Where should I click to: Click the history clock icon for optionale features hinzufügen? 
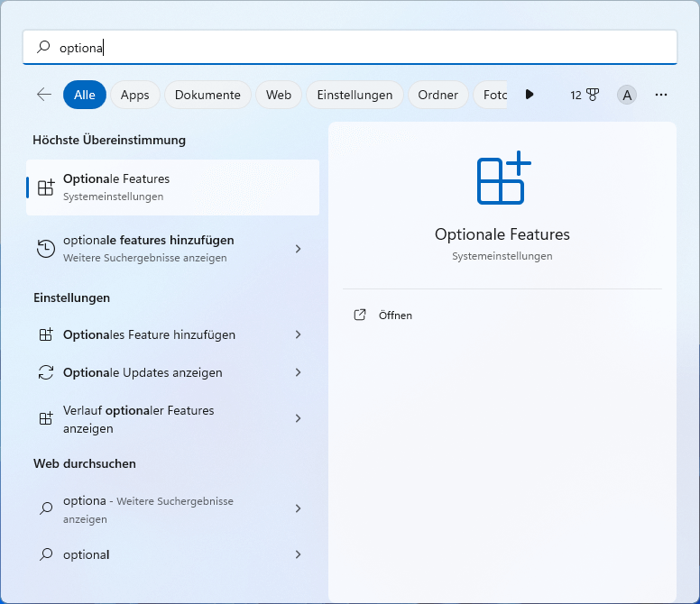tap(46, 249)
